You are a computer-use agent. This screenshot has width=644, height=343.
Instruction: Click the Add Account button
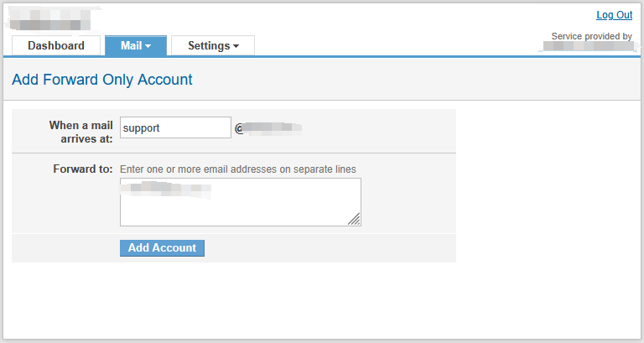pos(162,248)
